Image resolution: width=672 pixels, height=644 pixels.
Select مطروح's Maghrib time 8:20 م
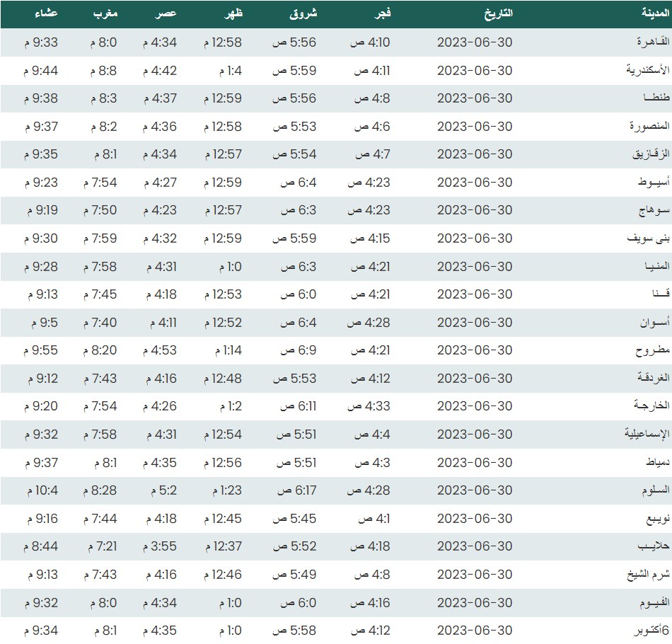point(103,350)
